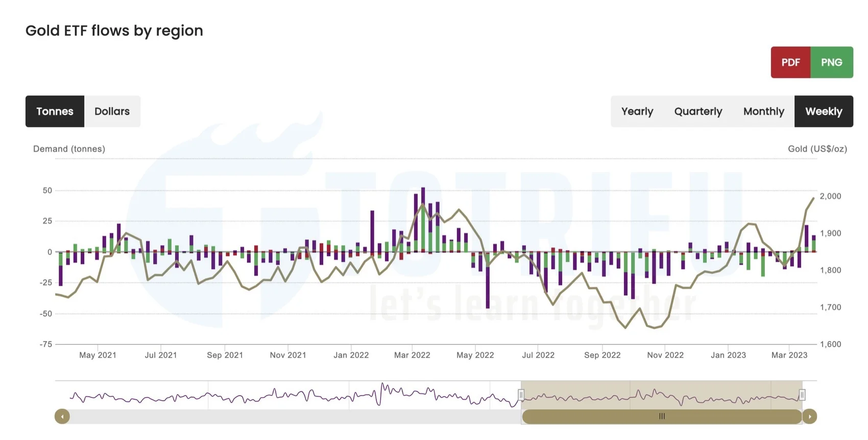Image resolution: width=868 pixels, height=440 pixels.
Task: Export the chart as PDF
Action: (790, 62)
